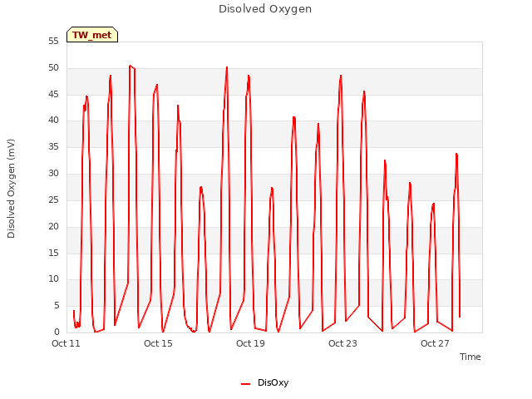The width and height of the screenshot is (532, 399).
Task: Click the 50 y-axis tick label
Action: click(x=53, y=68)
